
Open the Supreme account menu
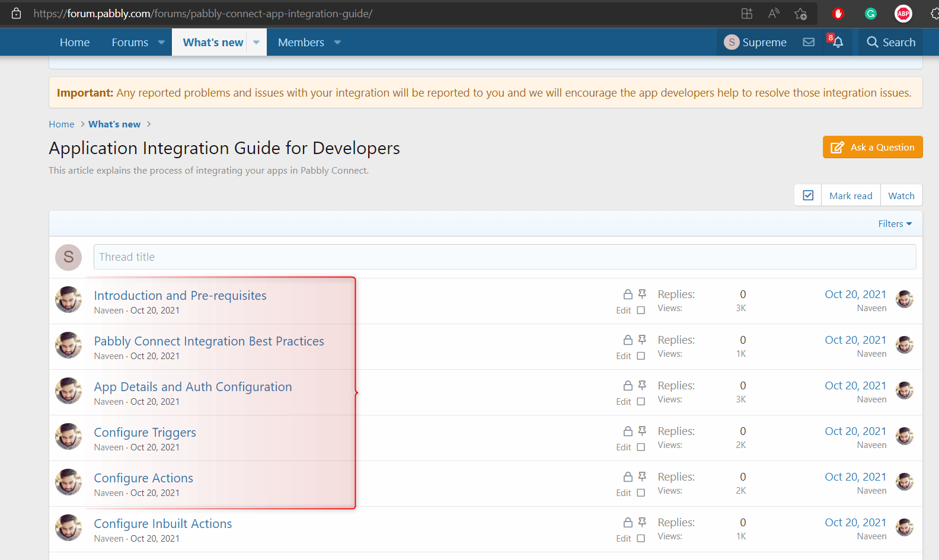point(755,42)
